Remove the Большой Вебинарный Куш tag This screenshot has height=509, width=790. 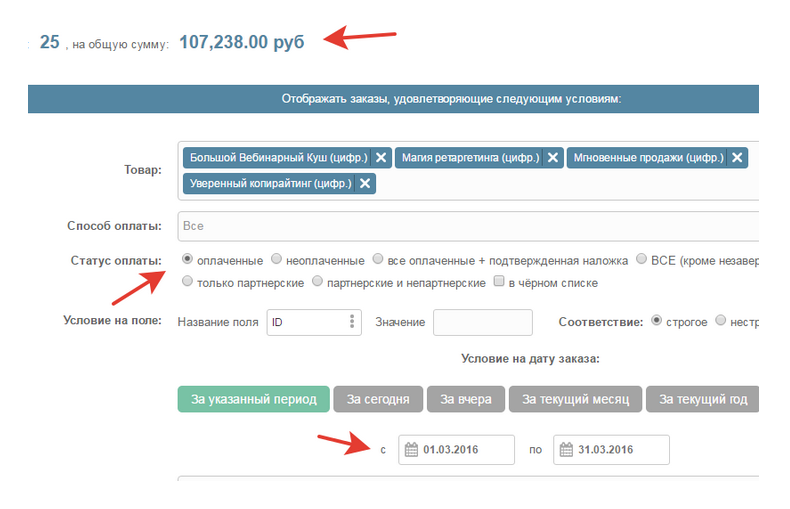pos(381,158)
